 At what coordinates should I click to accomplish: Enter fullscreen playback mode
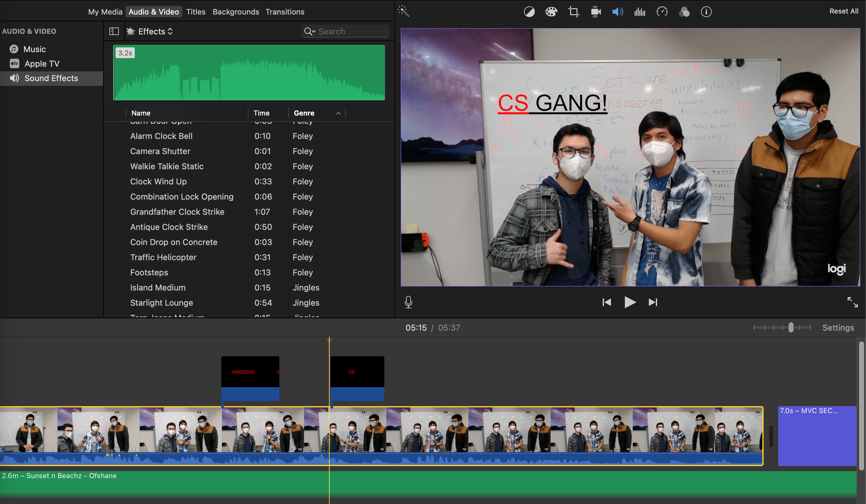[852, 302]
